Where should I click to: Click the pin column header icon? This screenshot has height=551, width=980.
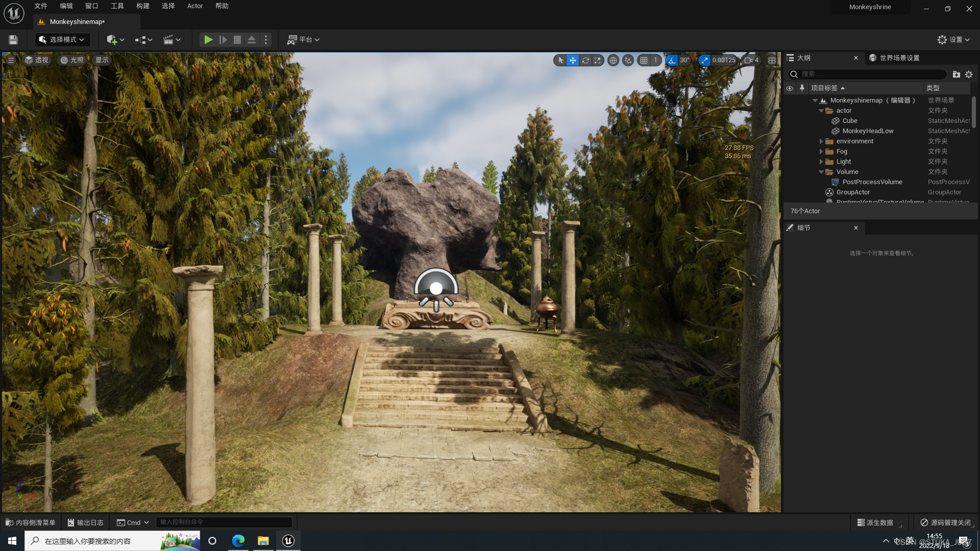802,88
